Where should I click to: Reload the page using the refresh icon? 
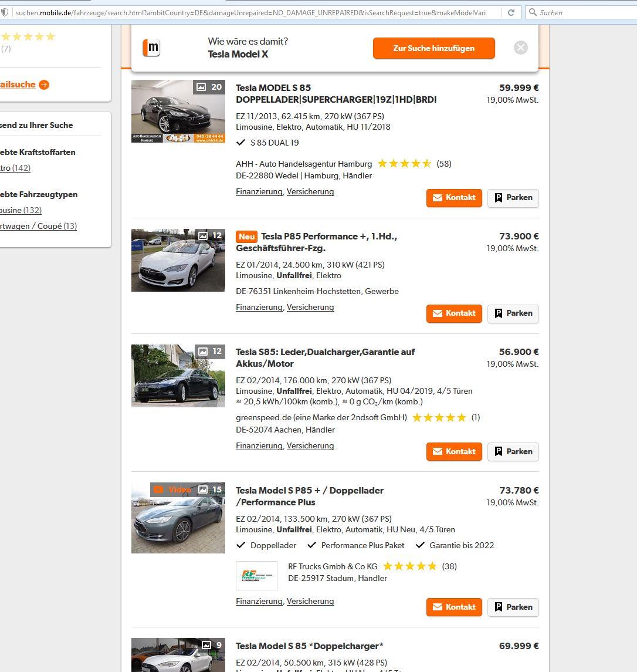pyautogui.click(x=511, y=12)
